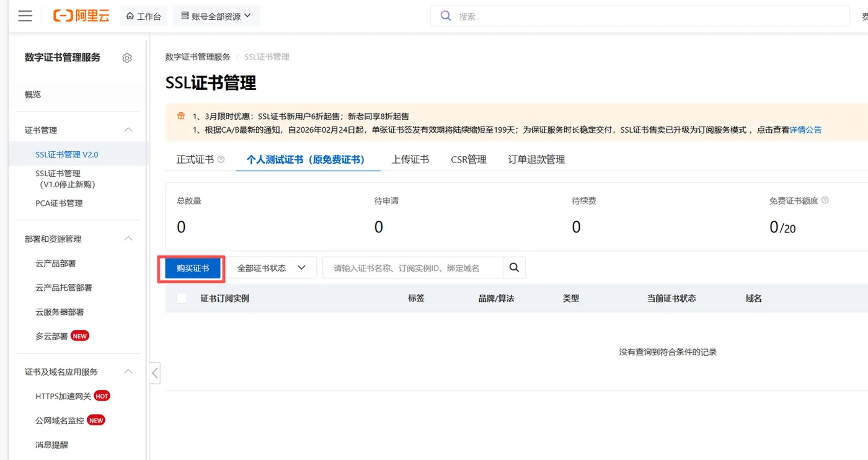Image resolution: width=868 pixels, height=460 pixels.
Task: Click the 品牌/算法 column header
Action: pos(497,298)
